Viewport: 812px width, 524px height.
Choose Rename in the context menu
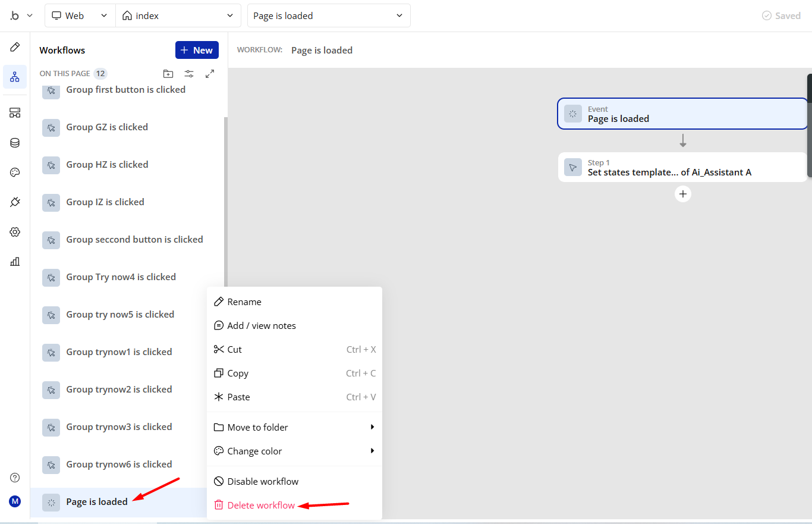244,302
